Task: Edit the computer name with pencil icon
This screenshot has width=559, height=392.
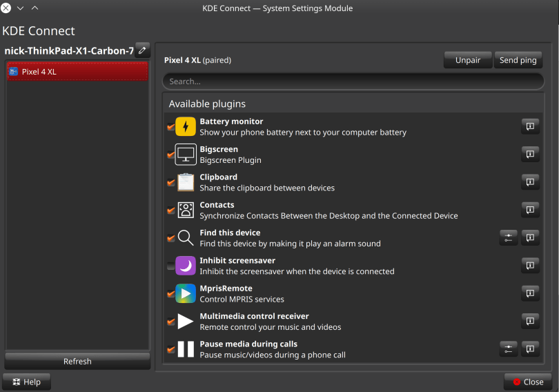Action: (x=142, y=50)
